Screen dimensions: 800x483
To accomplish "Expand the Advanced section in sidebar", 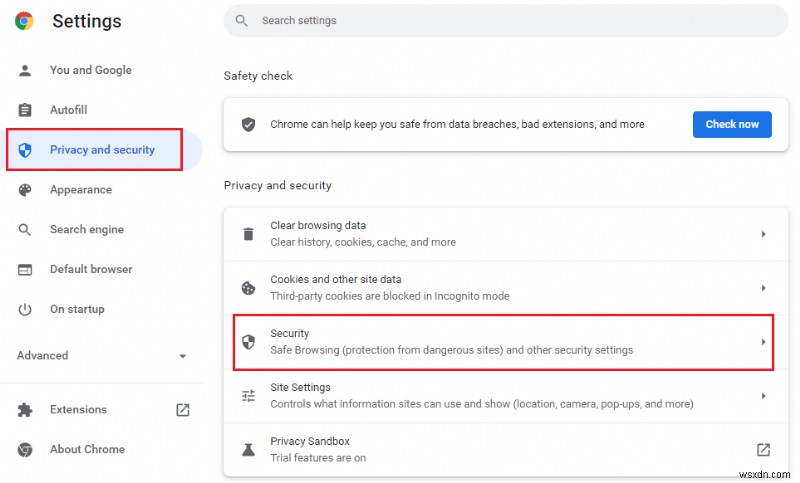I will pos(182,356).
